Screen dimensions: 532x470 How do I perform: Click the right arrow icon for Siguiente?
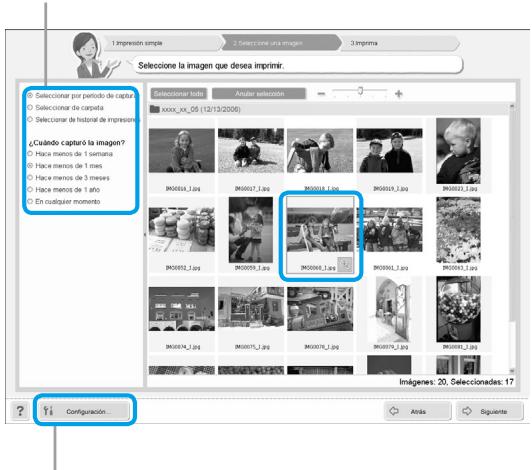pyautogui.click(x=467, y=411)
